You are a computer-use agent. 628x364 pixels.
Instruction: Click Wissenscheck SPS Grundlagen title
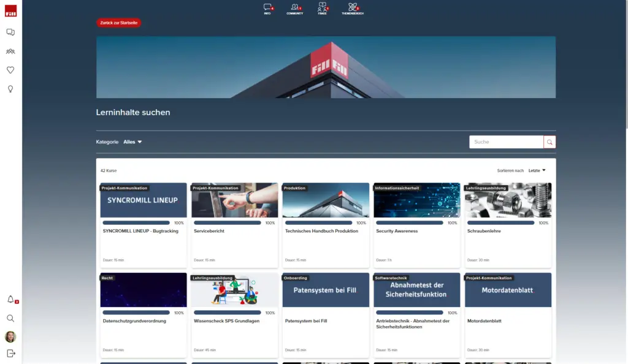tap(227, 321)
